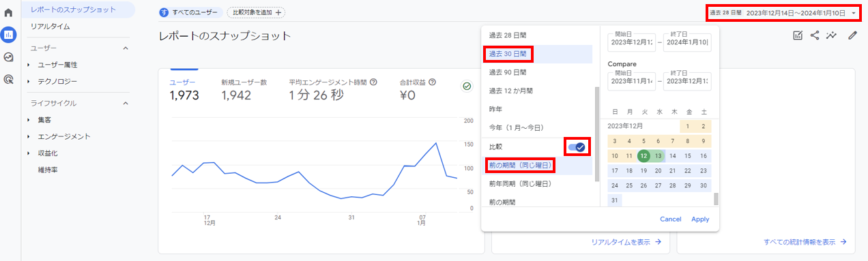868x261 pixels.
Task: Click the customize report pencil icon
Action: click(852, 35)
